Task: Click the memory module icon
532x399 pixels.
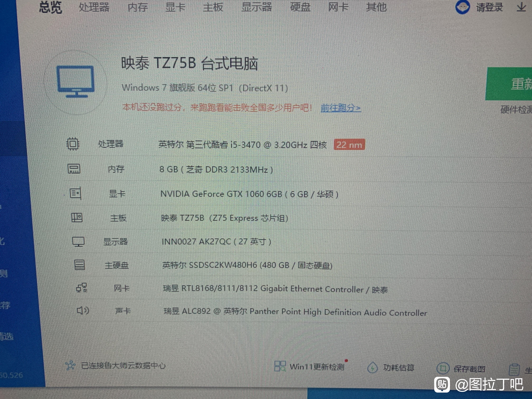Action: [74, 169]
